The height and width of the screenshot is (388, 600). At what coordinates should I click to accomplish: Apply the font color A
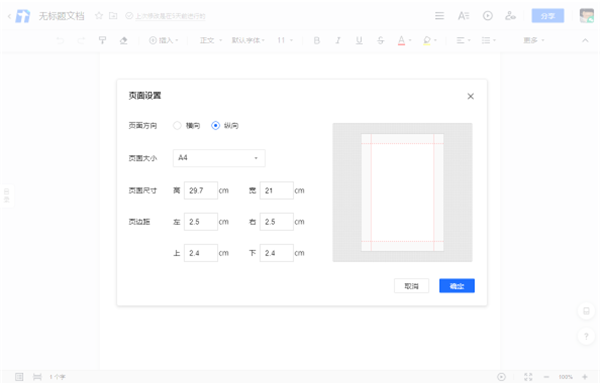click(x=401, y=40)
